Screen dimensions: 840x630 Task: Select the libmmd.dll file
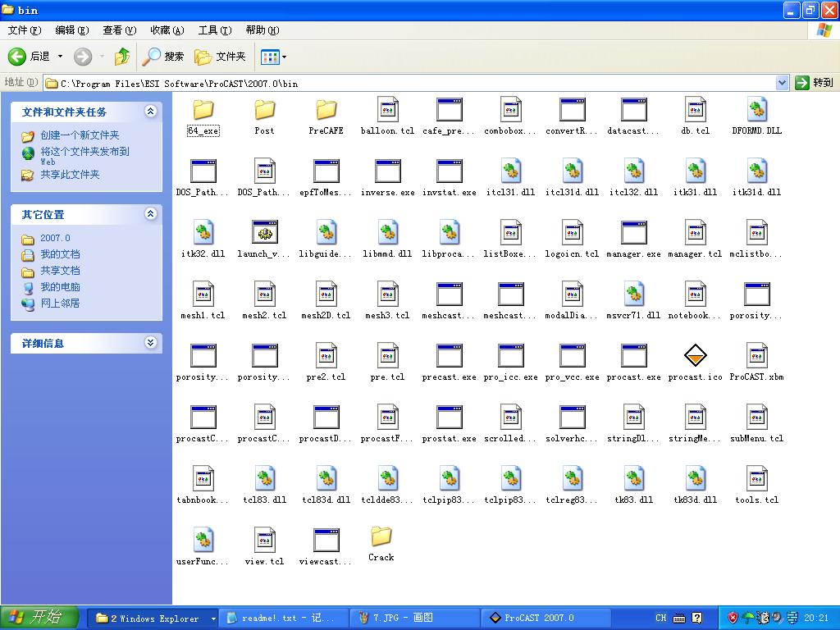pyautogui.click(x=387, y=240)
